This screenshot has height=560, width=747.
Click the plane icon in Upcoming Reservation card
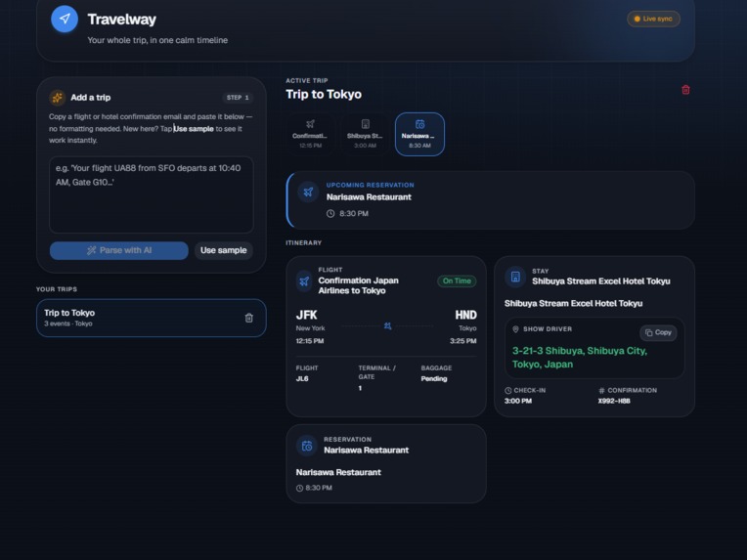click(308, 192)
